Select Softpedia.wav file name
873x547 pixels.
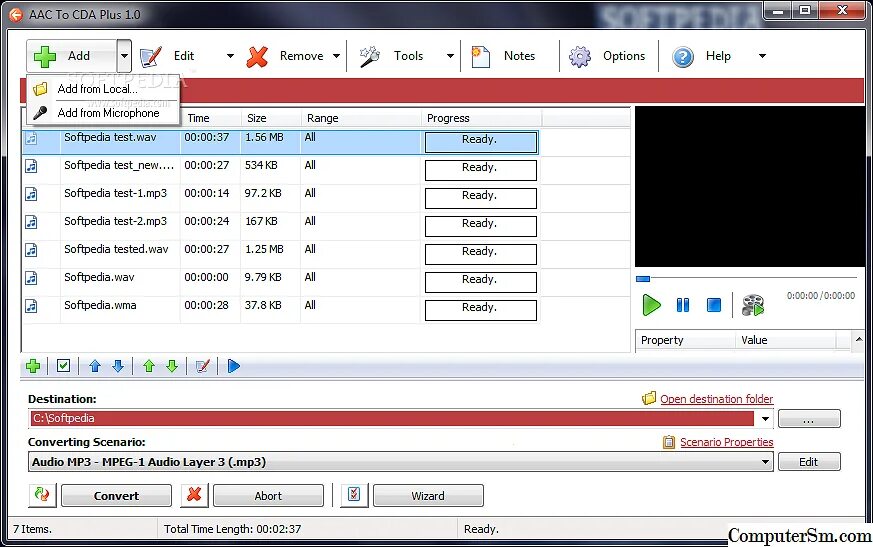(99, 277)
